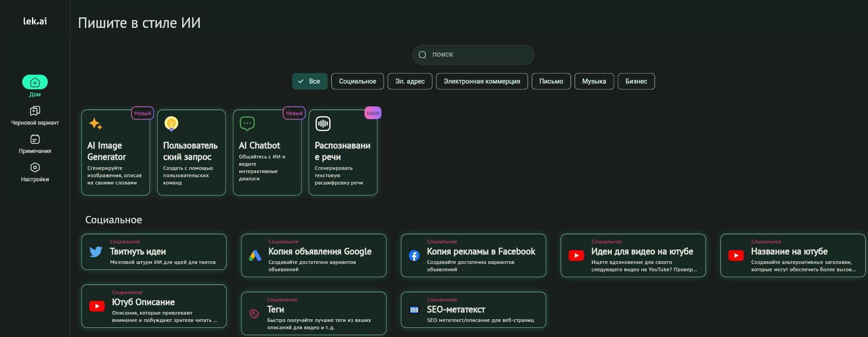Click the lightbulb icon for Пользовательский запрос
Screen dimensions: 868x337
(x=171, y=124)
